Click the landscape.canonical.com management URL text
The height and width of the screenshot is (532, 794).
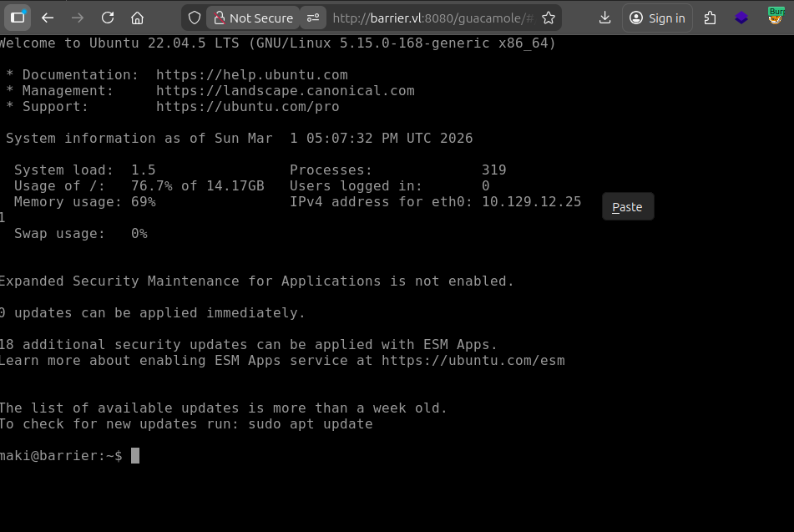pos(285,91)
